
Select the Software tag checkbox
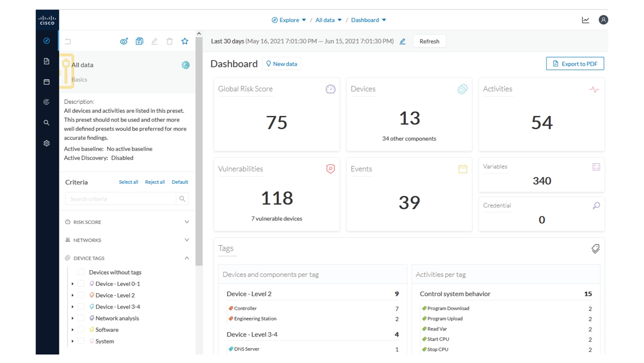pos(81,329)
